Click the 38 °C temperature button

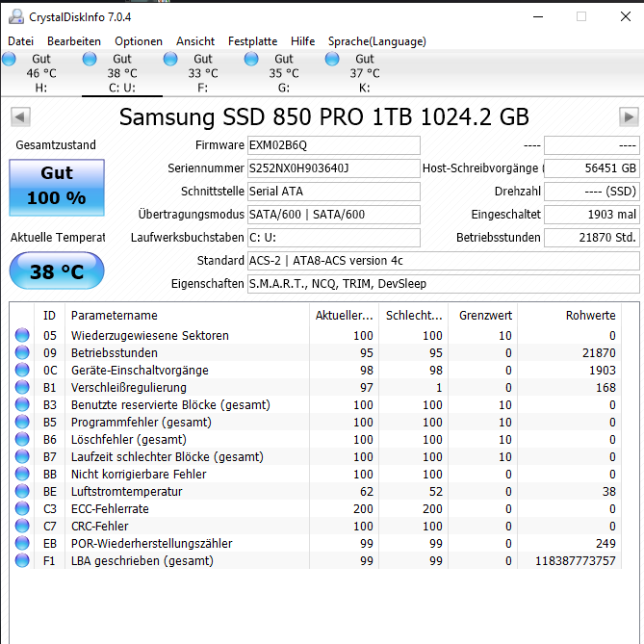click(57, 271)
